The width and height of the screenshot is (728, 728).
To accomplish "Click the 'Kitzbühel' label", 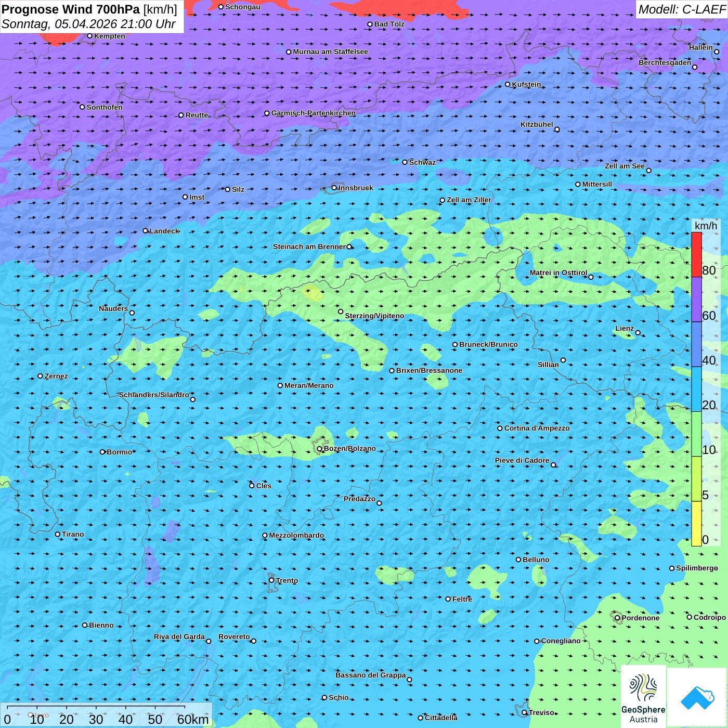I will pyautogui.click(x=537, y=124).
